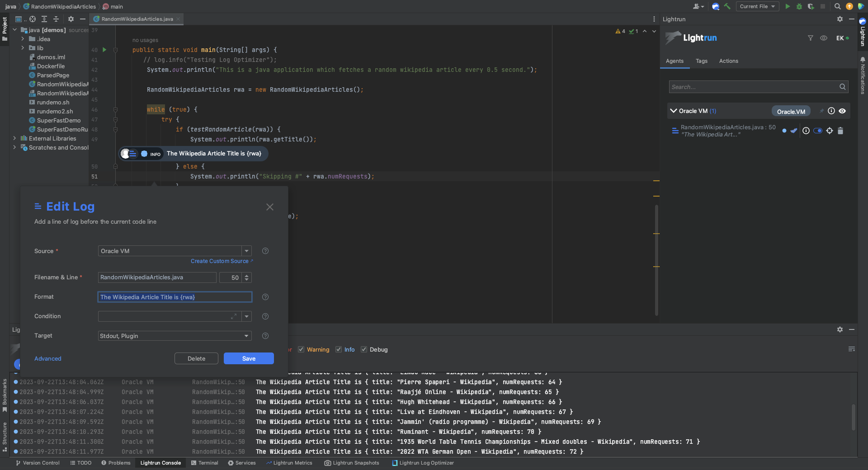
Task: Delete the log action using trash icon
Action: click(840, 131)
